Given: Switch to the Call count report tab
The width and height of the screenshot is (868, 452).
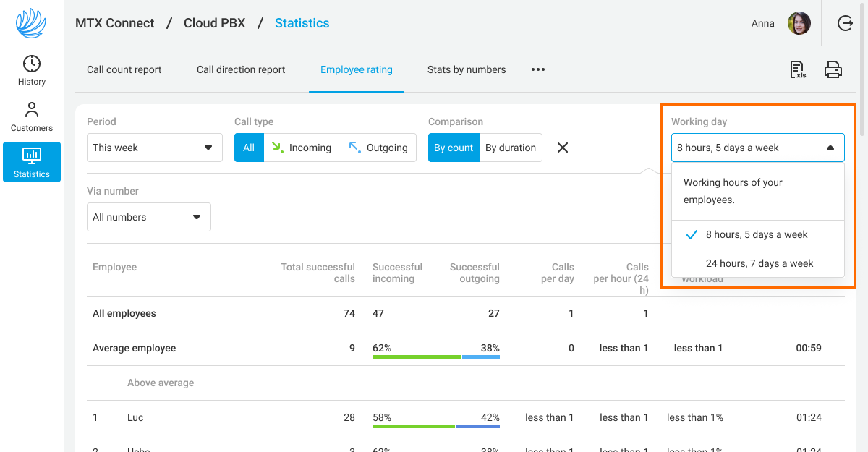Looking at the screenshot, I should [124, 70].
